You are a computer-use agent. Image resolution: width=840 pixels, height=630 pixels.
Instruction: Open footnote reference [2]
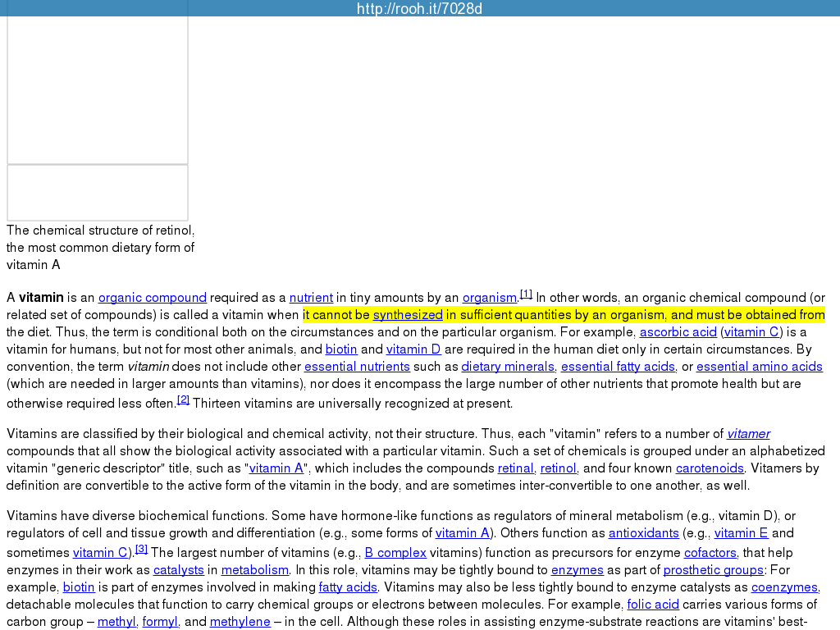[183, 399]
